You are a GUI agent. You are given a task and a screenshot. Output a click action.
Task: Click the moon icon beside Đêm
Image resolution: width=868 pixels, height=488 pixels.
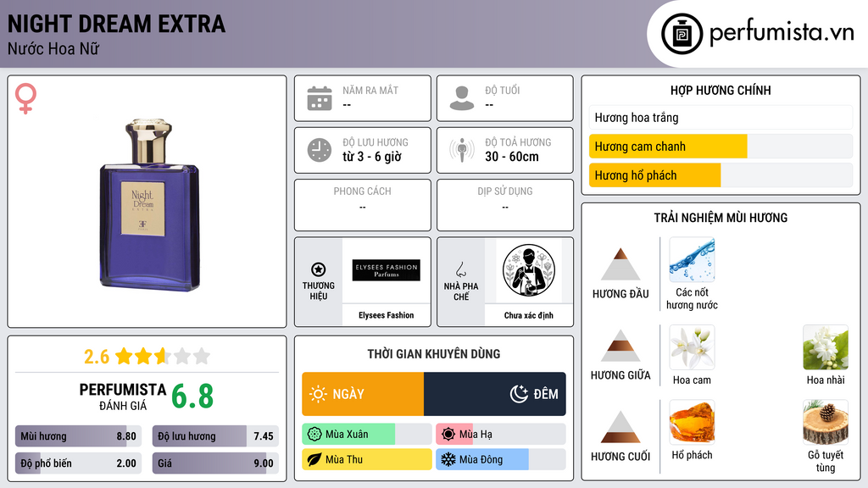point(519,394)
